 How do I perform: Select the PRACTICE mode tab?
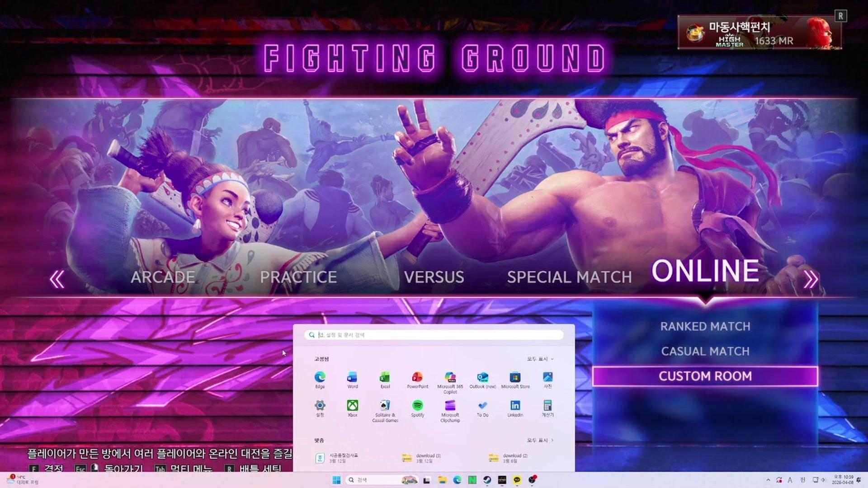tap(298, 277)
